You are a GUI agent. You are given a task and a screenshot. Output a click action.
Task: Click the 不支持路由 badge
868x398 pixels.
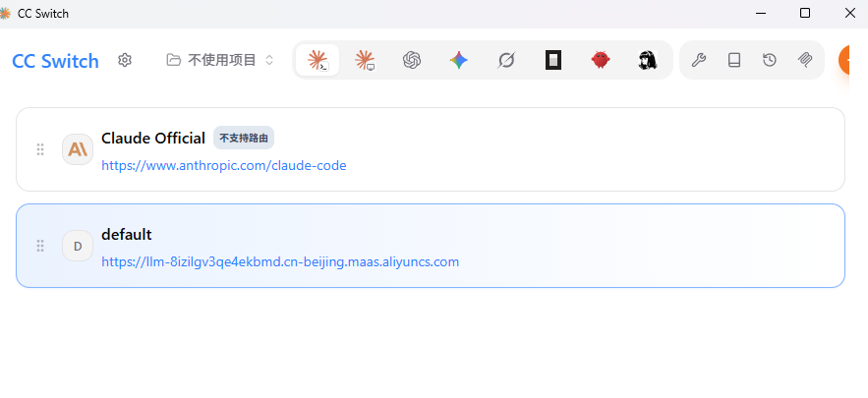244,138
